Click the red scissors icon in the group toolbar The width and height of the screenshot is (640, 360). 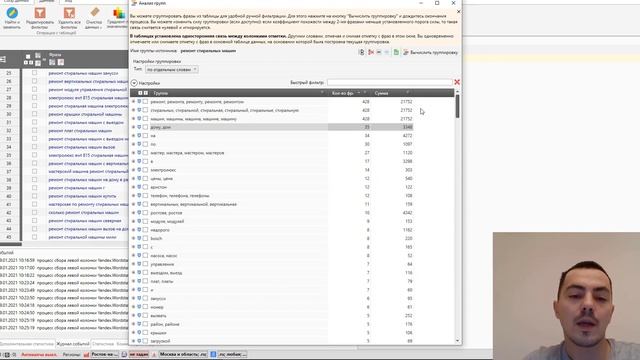click(x=371, y=52)
